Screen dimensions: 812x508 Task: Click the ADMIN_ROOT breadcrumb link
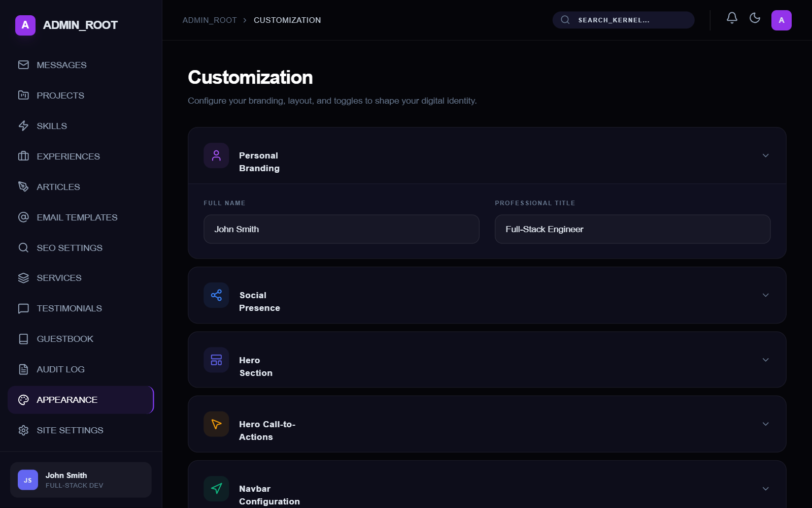click(210, 20)
